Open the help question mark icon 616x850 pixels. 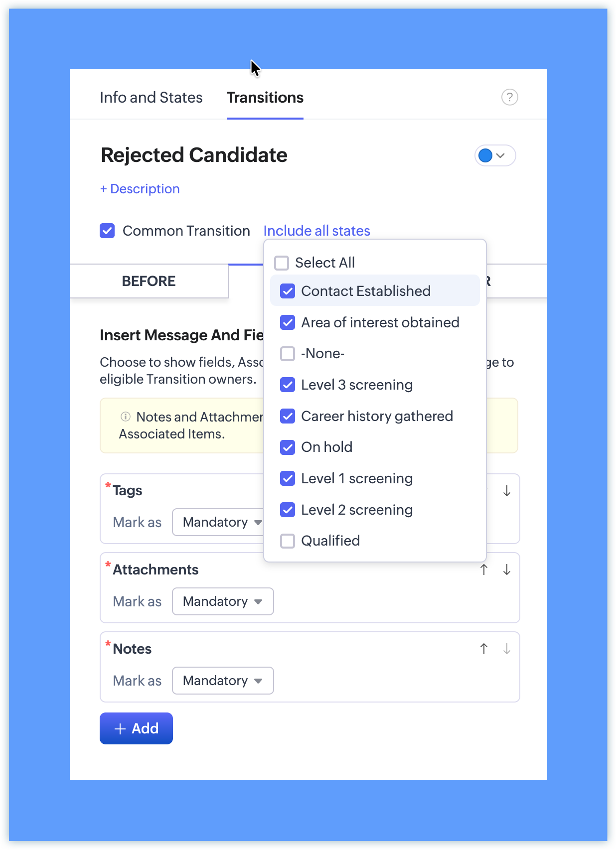click(509, 97)
